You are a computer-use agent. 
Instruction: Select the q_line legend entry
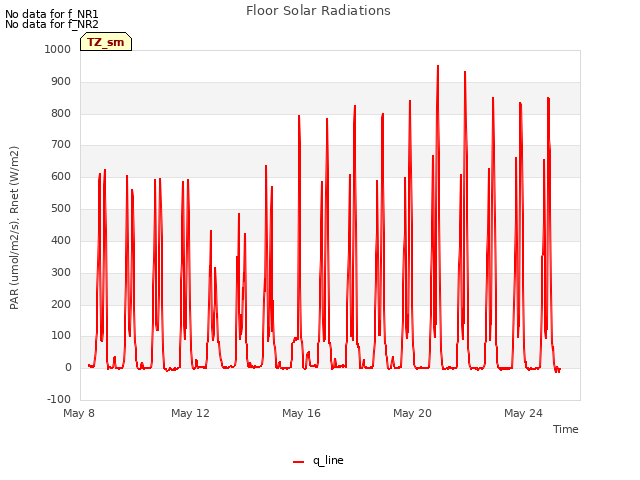[318, 461]
